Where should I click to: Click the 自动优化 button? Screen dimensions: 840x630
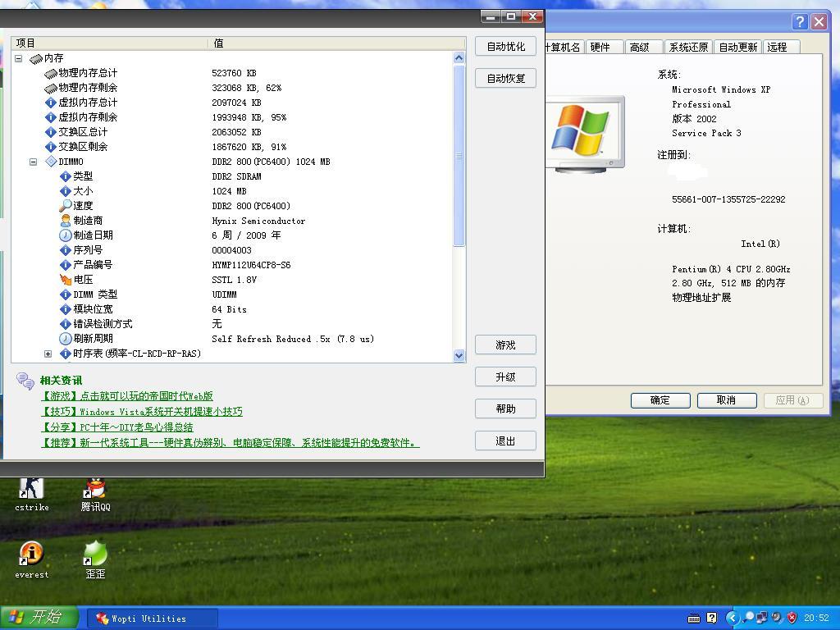pos(505,47)
